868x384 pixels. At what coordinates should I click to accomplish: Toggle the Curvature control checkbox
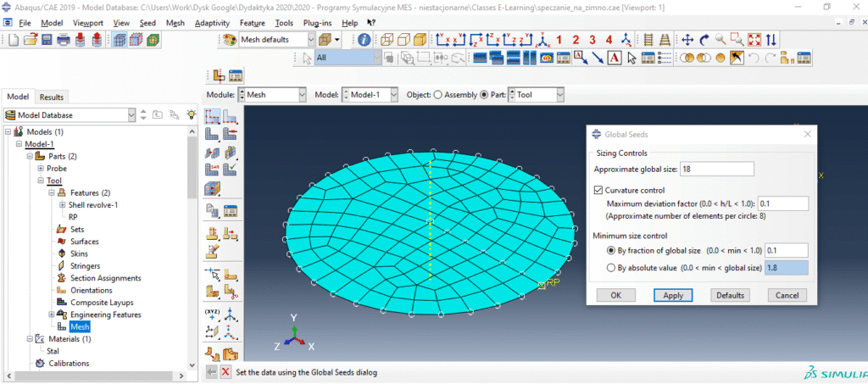pyautogui.click(x=598, y=190)
